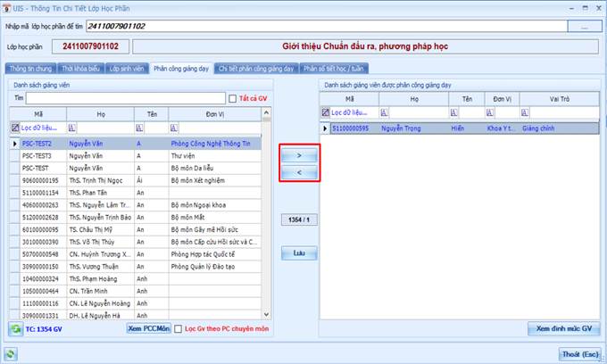Viewport: 607px width, 364px height.
Task: Select row checkbox cell for PSC-TEST3
Action: (14, 156)
